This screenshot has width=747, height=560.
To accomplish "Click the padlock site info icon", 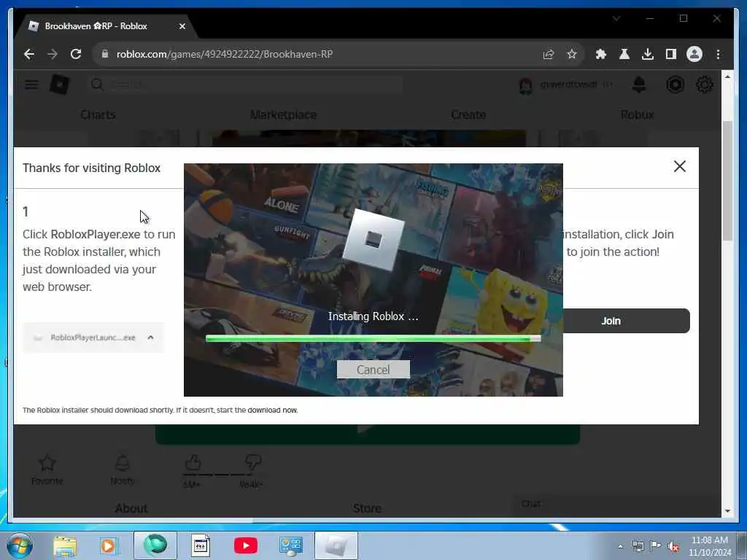I will click(x=105, y=54).
